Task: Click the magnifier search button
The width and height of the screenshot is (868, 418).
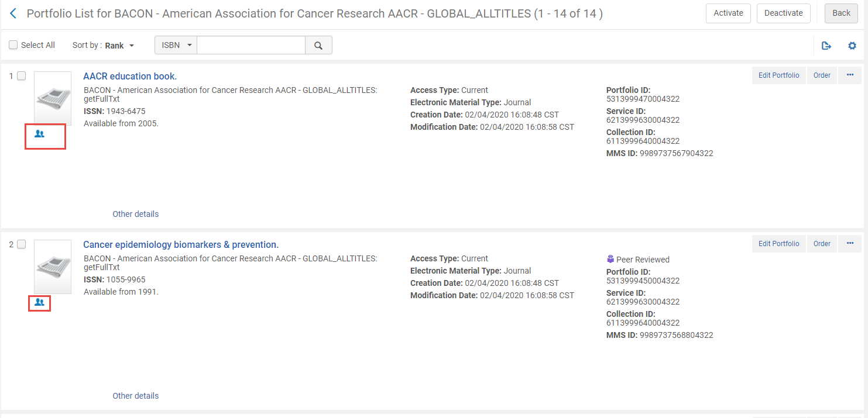Action: pos(318,45)
